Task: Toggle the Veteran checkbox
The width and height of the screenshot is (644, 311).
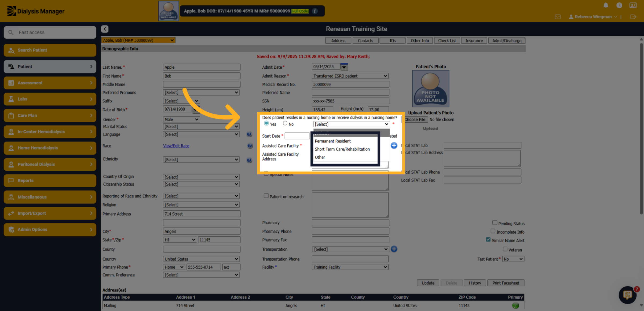Action: 505,249
